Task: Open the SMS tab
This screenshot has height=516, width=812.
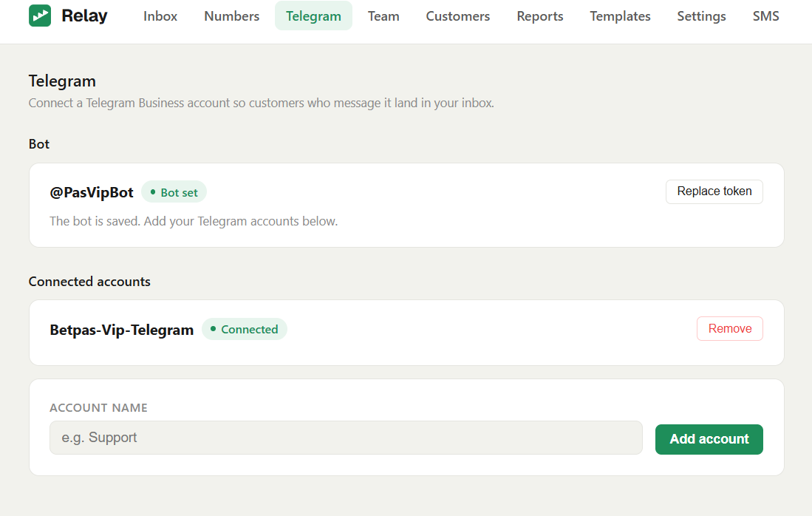Action: pyautogui.click(x=765, y=16)
